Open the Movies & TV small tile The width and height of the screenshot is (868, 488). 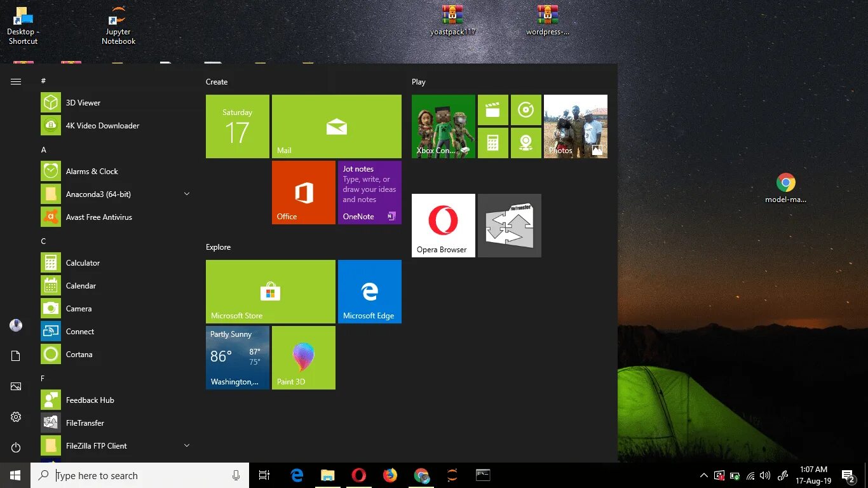coord(493,110)
